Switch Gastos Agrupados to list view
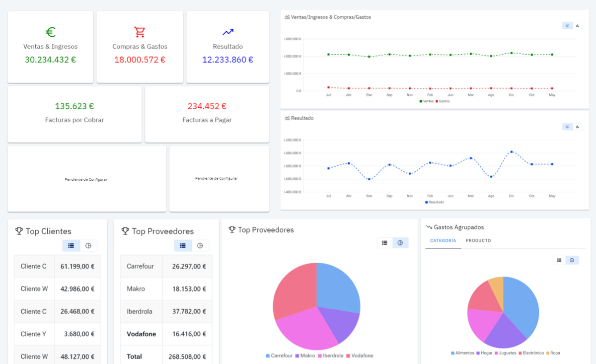596x364 pixels. pos(559,260)
